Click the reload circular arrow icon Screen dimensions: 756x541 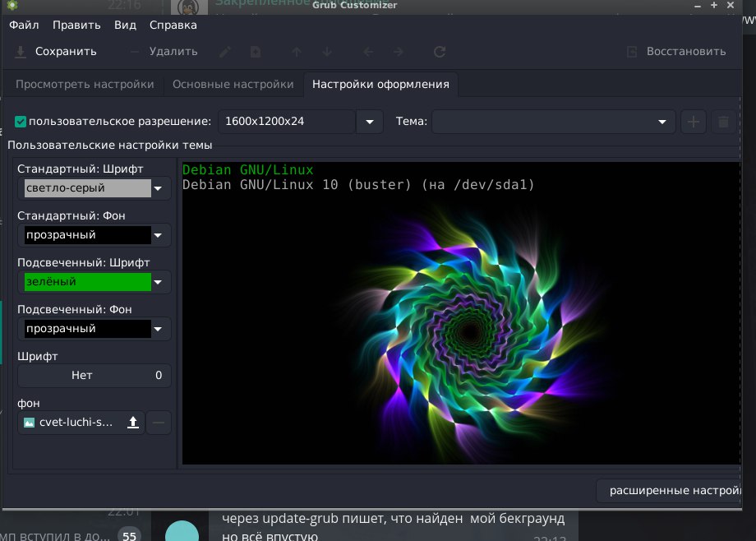click(x=440, y=52)
